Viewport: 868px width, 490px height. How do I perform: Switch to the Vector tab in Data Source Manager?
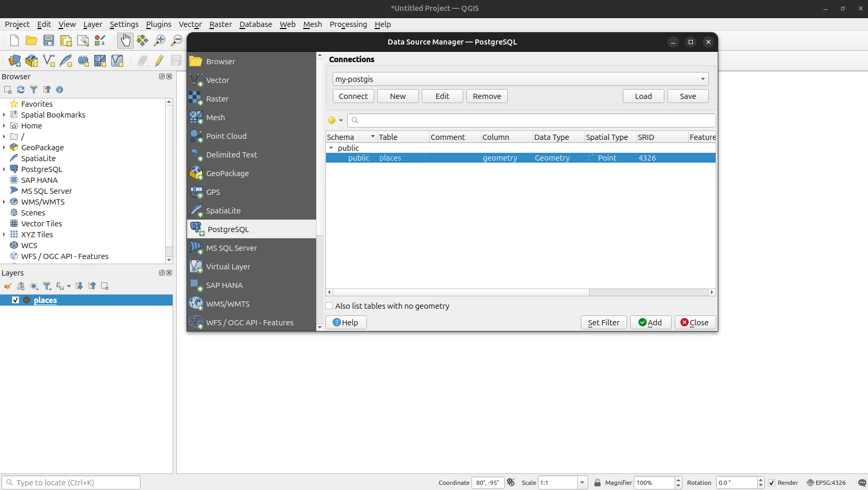coord(217,80)
